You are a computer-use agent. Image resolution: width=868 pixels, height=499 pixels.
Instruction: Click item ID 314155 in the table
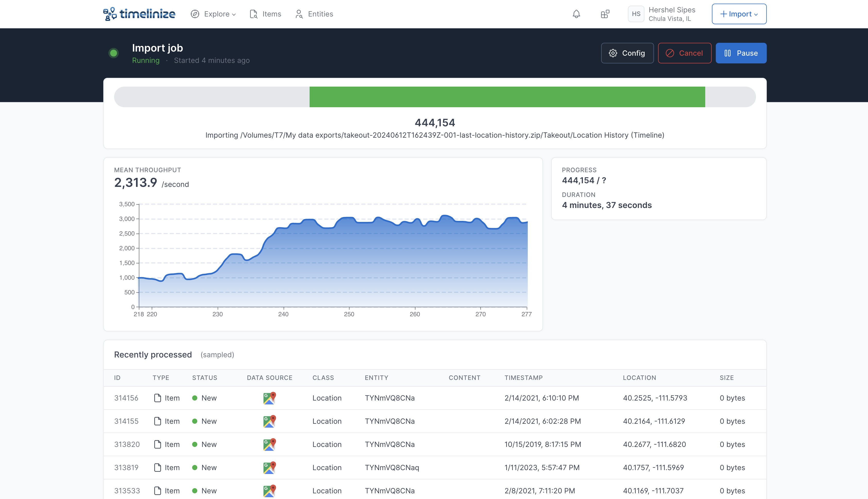pyautogui.click(x=126, y=421)
